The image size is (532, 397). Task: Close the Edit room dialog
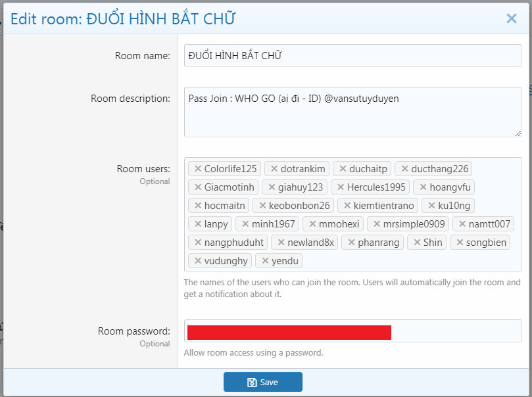tap(511, 18)
